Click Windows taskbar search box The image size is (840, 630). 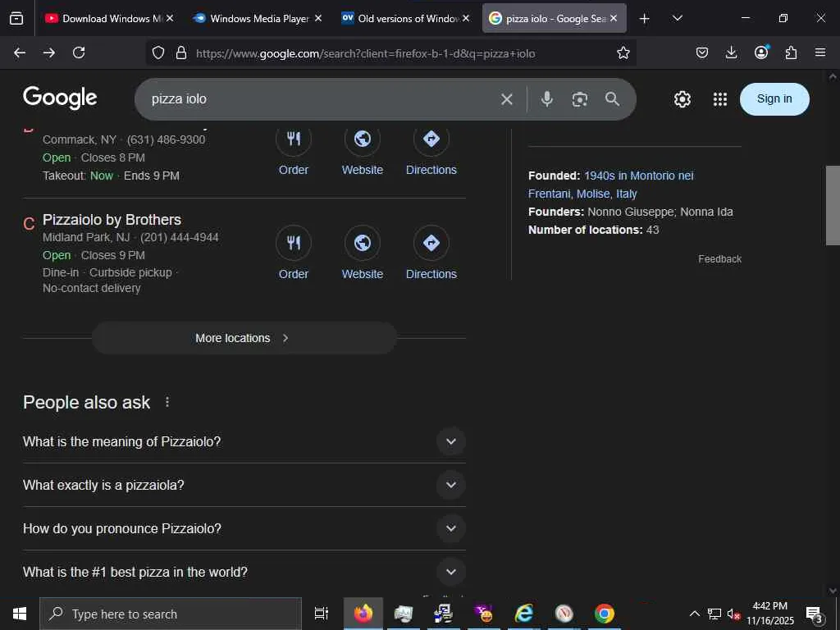171,614
